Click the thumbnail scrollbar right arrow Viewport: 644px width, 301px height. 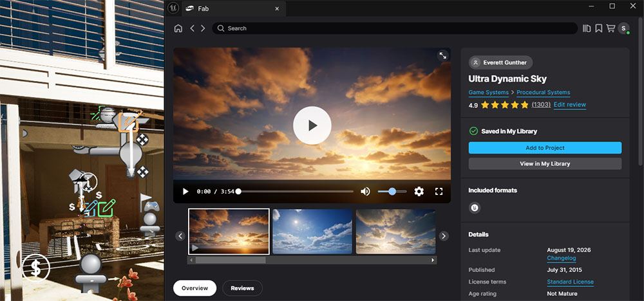[433, 260]
